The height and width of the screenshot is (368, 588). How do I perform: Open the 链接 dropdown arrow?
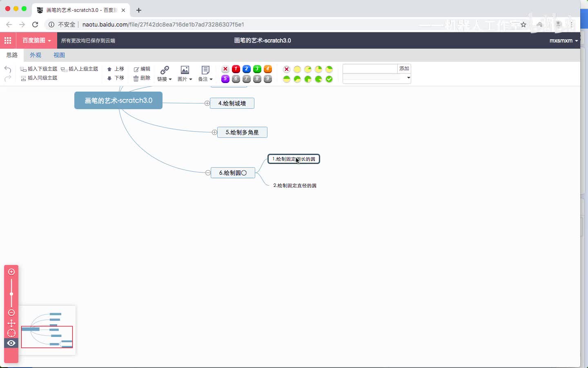170,79
